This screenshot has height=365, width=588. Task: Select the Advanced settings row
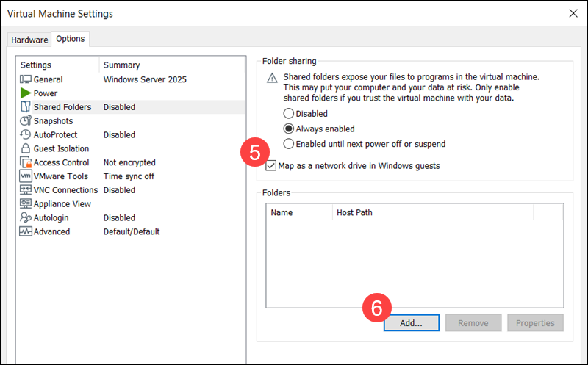coord(51,232)
